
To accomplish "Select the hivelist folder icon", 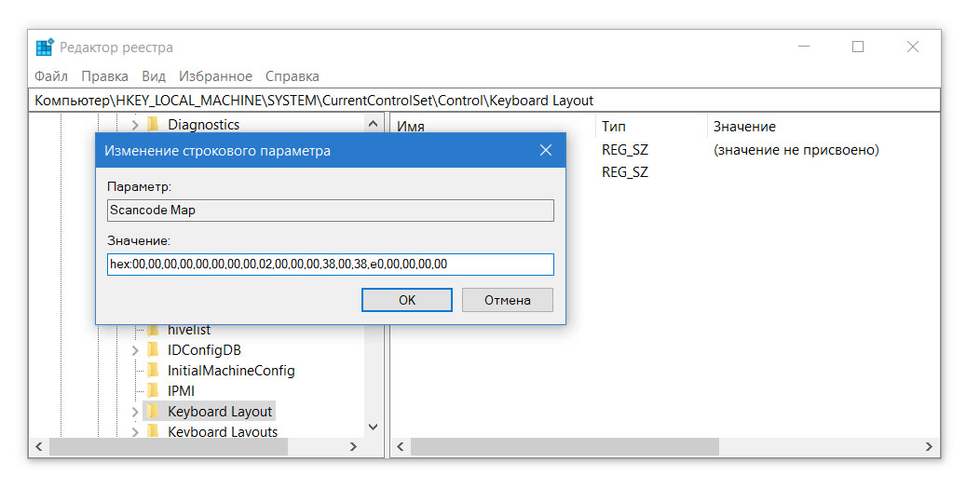I will (153, 330).
